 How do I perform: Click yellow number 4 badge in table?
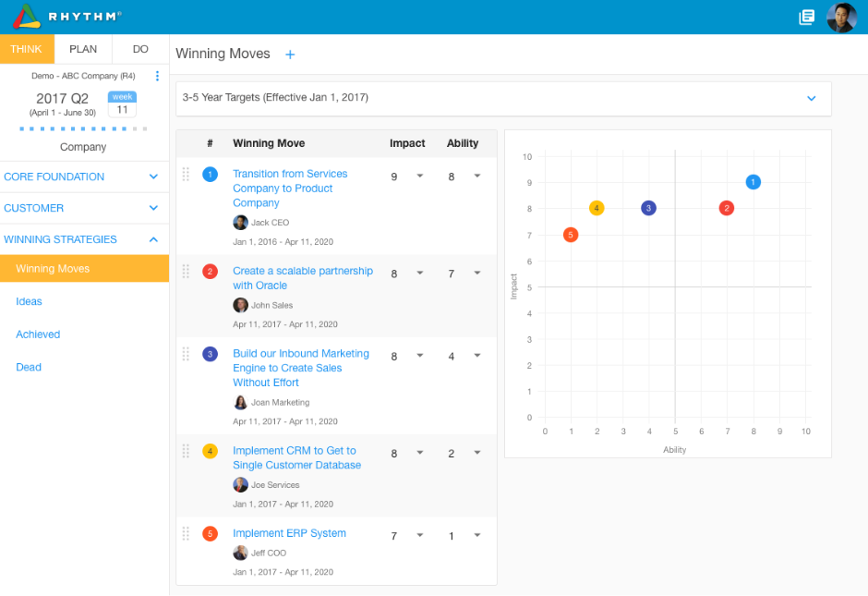(x=210, y=452)
